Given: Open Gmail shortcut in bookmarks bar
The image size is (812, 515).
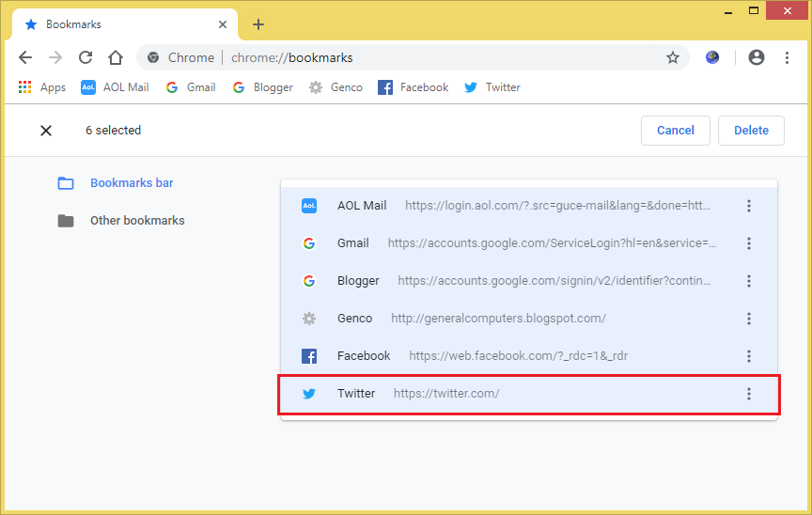Looking at the screenshot, I should tap(191, 87).
